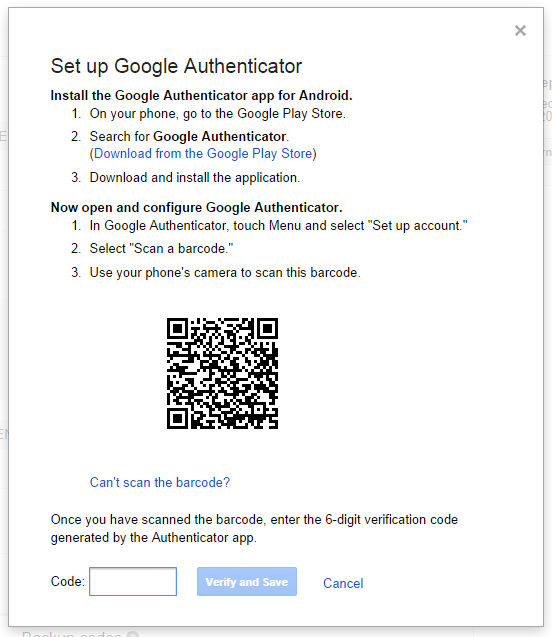Click the "Can't scan the barcode?" link
The width and height of the screenshot is (552, 637).
pyautogui.click(x=160, y=482)
